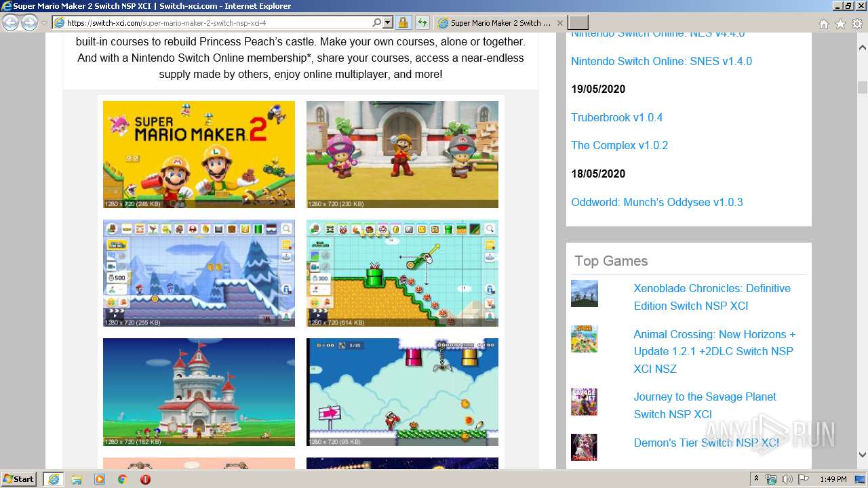Close the Super Mario Maker 2 tab
Image resolution: width=868 pixels, height=488 pixels.
(x=559, y=22)
